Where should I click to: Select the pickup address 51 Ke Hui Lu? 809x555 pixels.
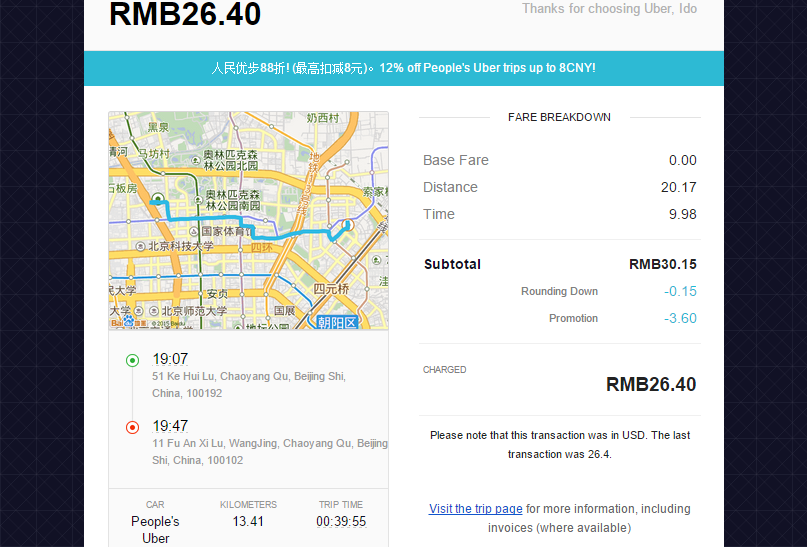(x=249, y=385)
